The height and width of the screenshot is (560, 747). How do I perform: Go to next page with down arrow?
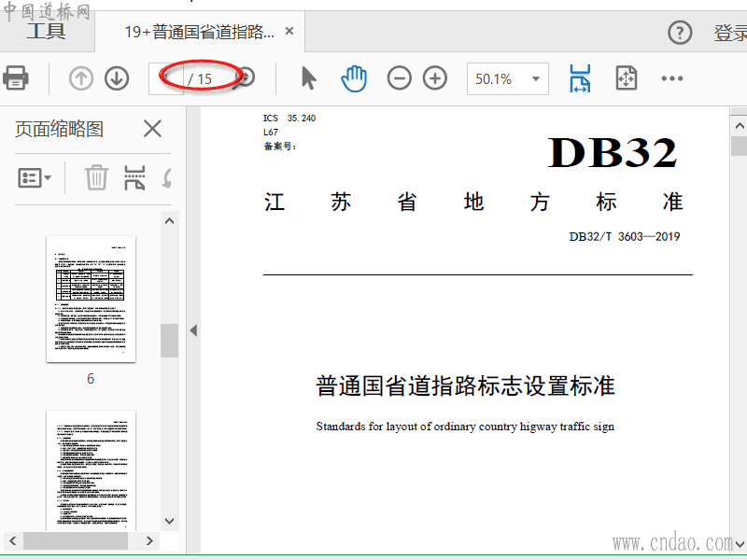click(117, 78)
